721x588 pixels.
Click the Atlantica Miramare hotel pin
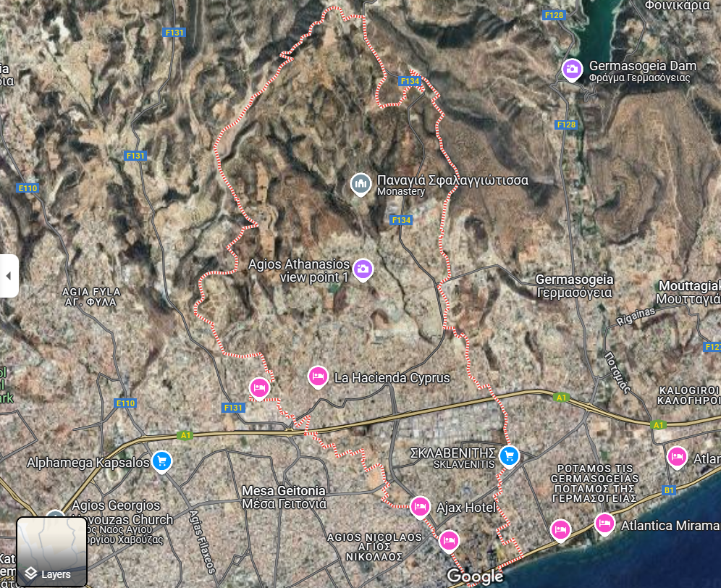click(604, 523)
